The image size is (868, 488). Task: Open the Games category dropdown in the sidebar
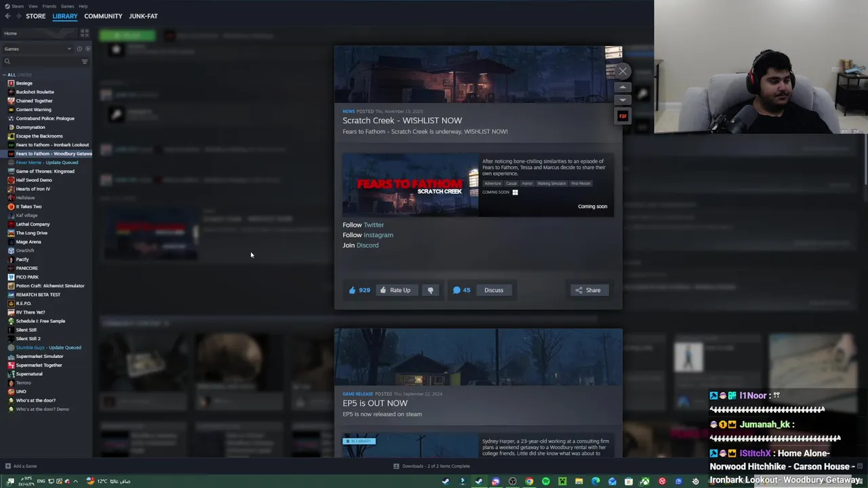[x=37, y=49]
